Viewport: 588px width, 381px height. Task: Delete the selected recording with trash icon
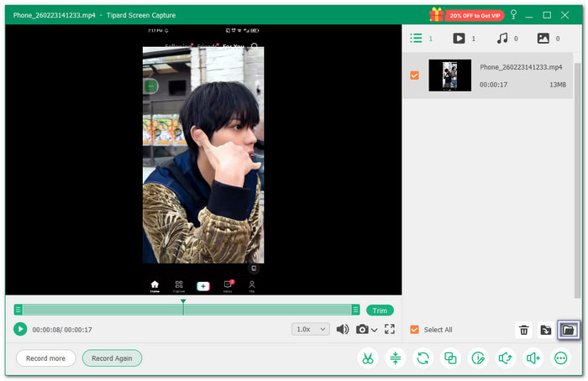click(x=524, y=330)
